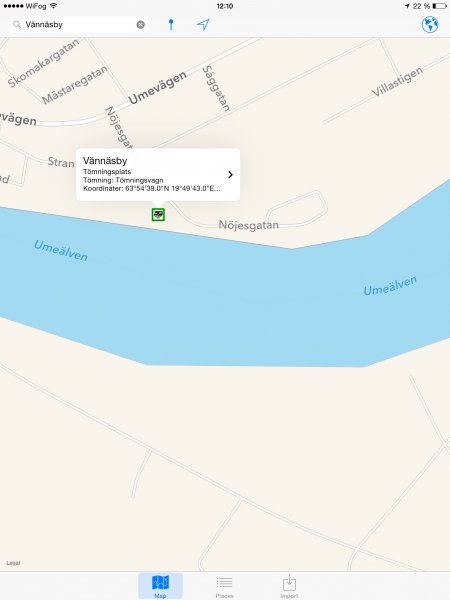Tap the battery status icon
The height and width of the screenshot is (600, 450).
[x=439, y=6]
